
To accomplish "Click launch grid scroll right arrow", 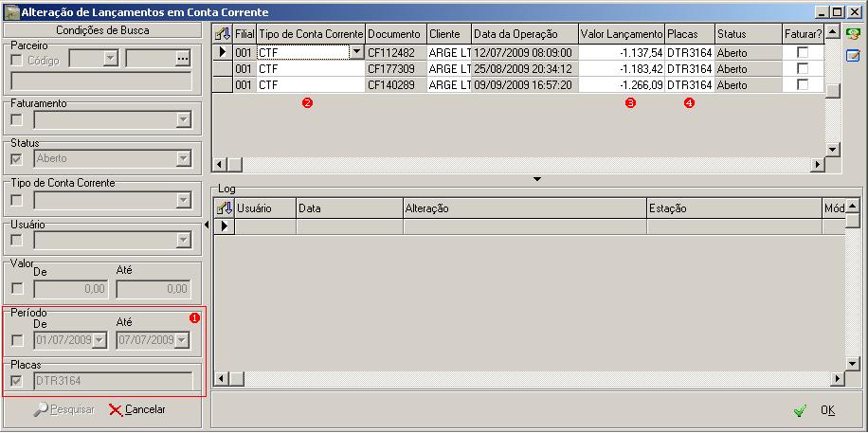I will click(x=818, y=165).
